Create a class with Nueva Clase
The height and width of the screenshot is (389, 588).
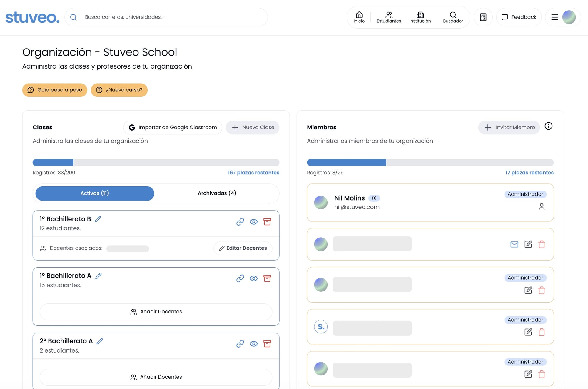click(x=253, y=128)
